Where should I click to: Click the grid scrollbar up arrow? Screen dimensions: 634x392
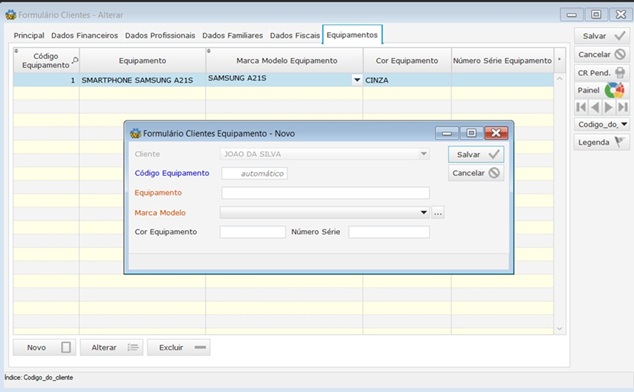[560, 79]
